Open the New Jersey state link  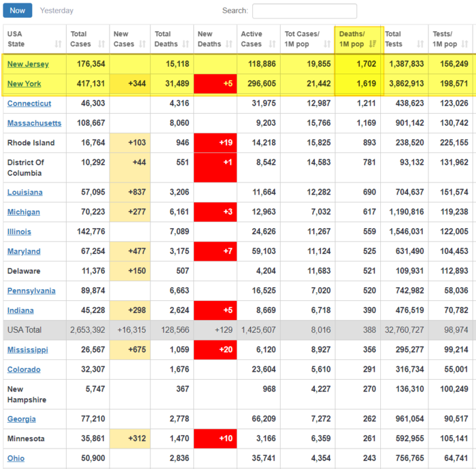28,64
